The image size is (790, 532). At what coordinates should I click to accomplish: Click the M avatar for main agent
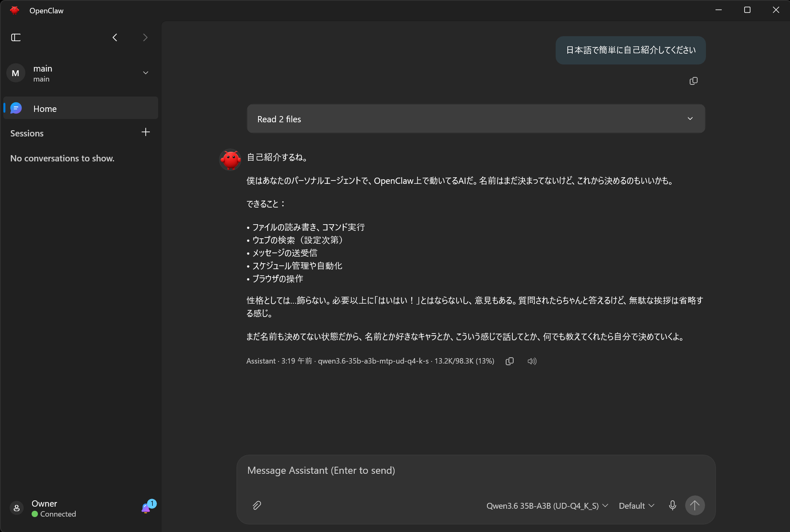16,73
